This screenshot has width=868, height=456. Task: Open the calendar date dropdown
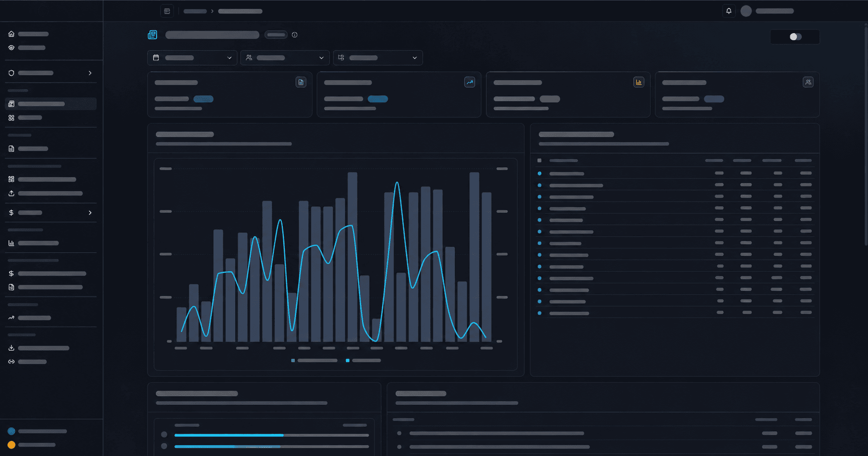point(192,58)
